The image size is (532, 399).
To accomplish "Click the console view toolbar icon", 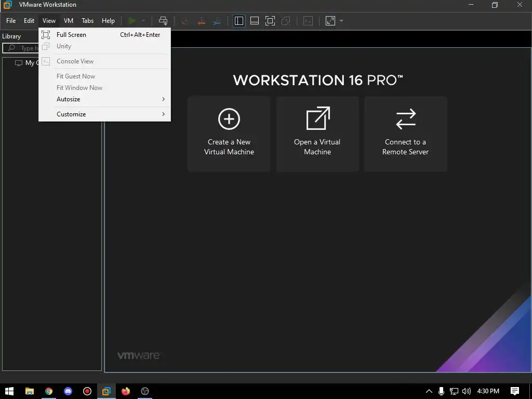I will pos(308,21).
